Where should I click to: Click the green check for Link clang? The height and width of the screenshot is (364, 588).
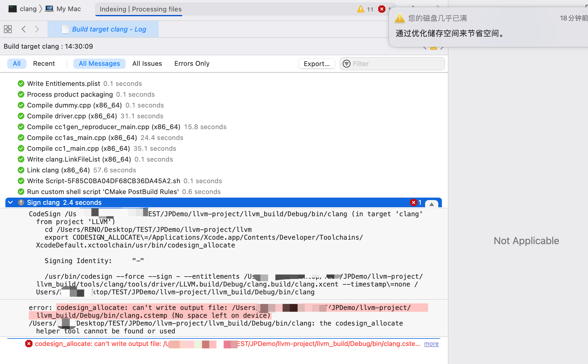coord(21,170)
